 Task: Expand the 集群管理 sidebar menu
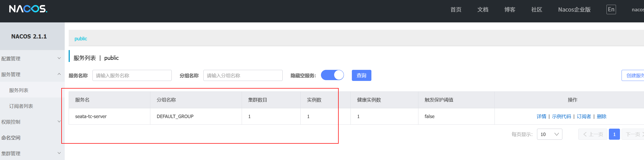coord(32,153)
